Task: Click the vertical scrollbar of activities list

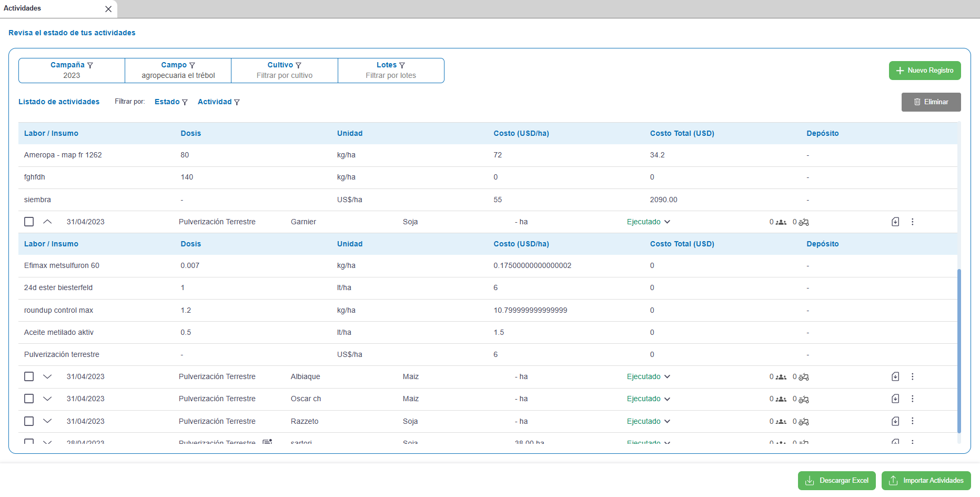Action: pos(959,350)
